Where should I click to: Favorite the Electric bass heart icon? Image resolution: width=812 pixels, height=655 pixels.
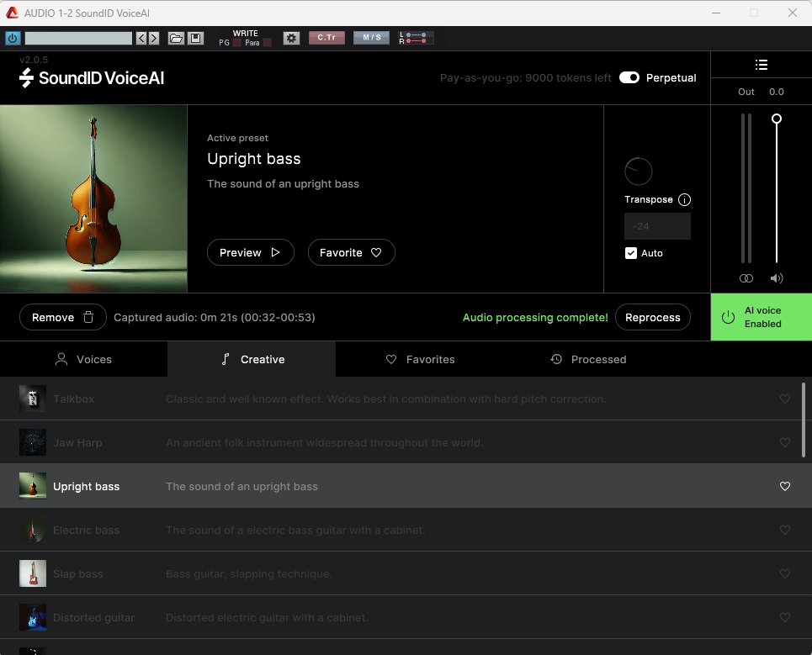(785, 530)
